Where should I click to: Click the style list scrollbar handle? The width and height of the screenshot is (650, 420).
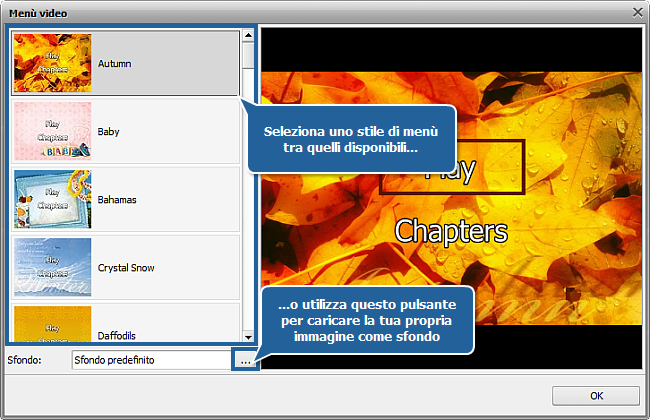248,55
